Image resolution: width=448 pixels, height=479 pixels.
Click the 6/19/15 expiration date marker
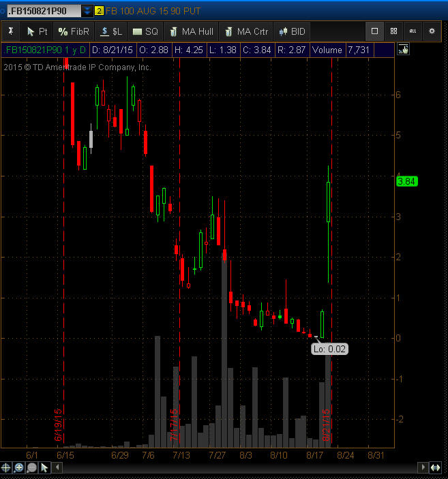(x=58, y=425)
